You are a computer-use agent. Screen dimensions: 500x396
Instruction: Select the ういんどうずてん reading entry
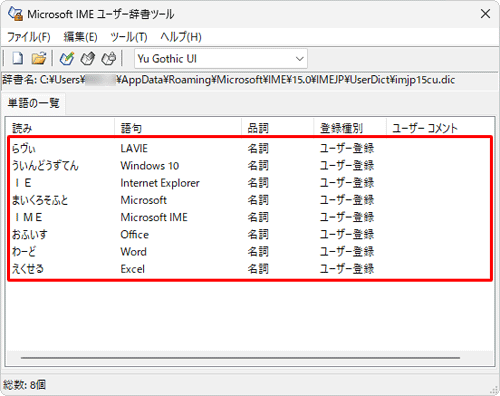pyautogui.click(x=45, y=166)
